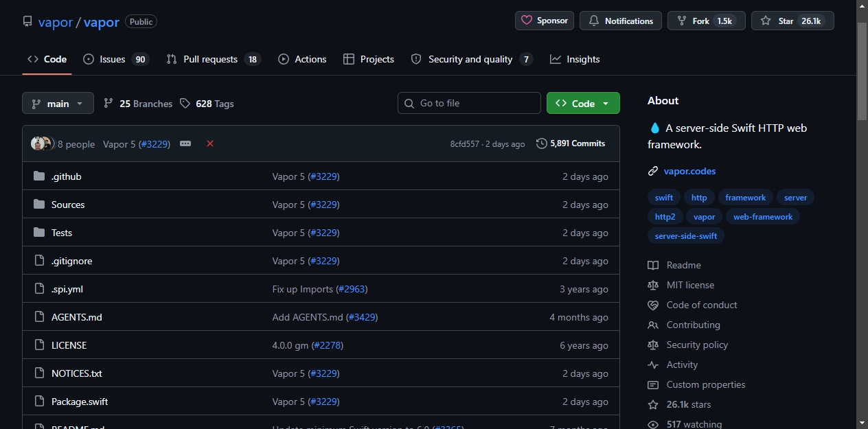The image size is (868, 429).
Task: Select the web-framework topic tag
Action: [763, 217]
